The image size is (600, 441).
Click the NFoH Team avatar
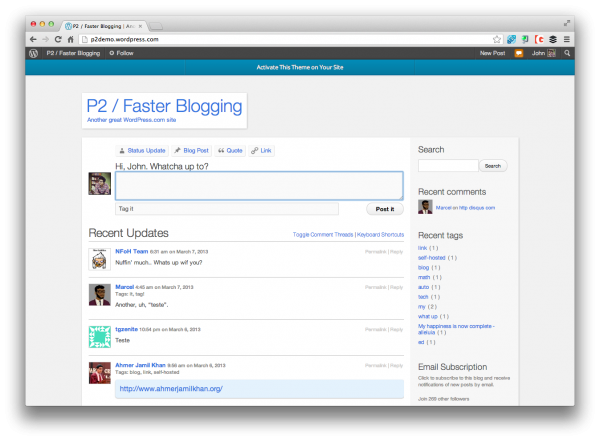point(99,259)
